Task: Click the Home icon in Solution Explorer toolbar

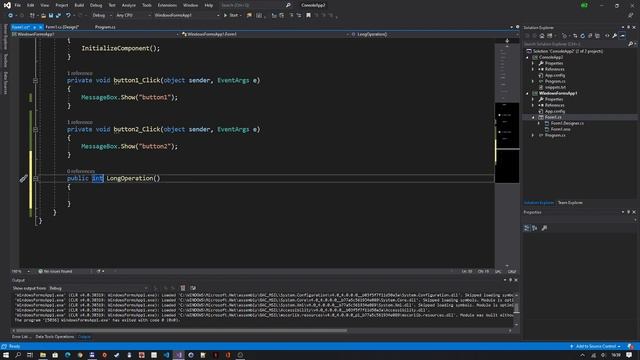Action: click(x=542, y=36)
